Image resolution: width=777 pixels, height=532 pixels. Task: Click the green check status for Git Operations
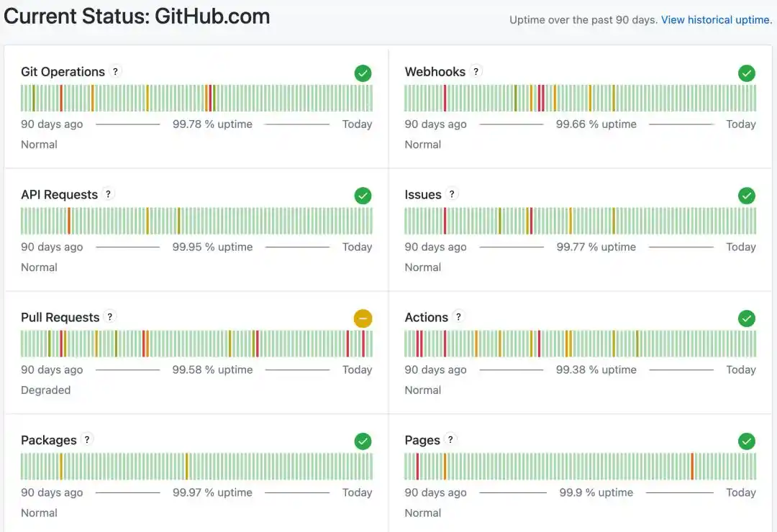pyautogui.click(x=363, y=73)
